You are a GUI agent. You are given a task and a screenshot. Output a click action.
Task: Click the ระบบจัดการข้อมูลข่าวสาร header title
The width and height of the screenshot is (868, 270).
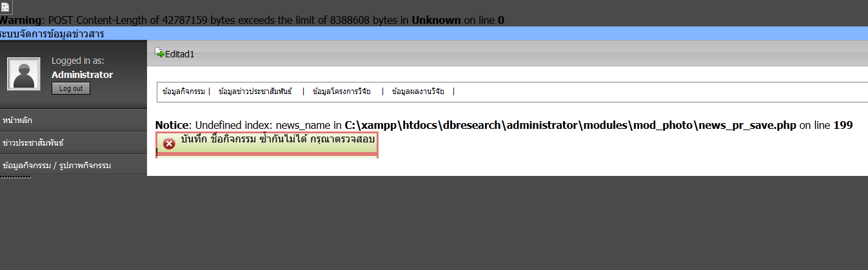pos(52,34)
